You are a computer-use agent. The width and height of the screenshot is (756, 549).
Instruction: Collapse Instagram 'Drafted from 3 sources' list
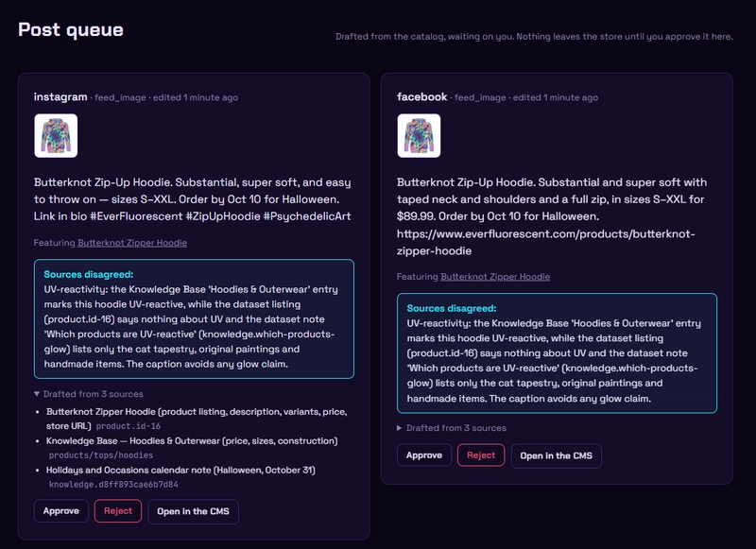pyautogui.click(x=89, y=394)
